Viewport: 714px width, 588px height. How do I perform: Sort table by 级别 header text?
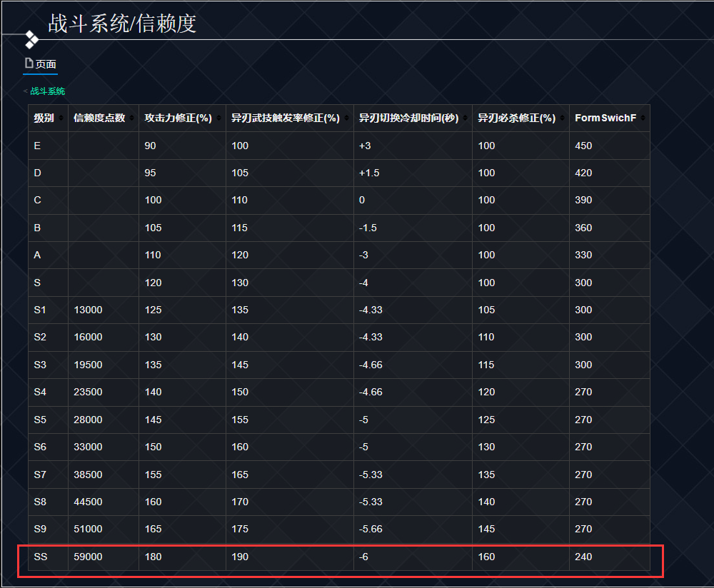pyautogui.click(x=44, y=118)
